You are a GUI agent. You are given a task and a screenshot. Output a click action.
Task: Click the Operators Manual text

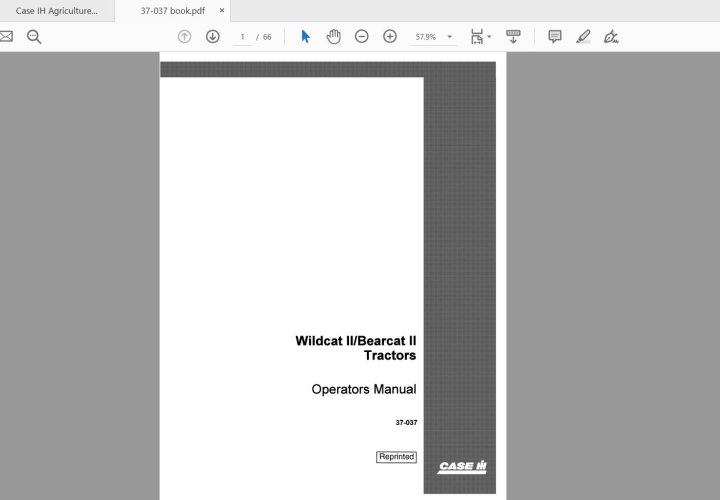[x=364, y=389]
